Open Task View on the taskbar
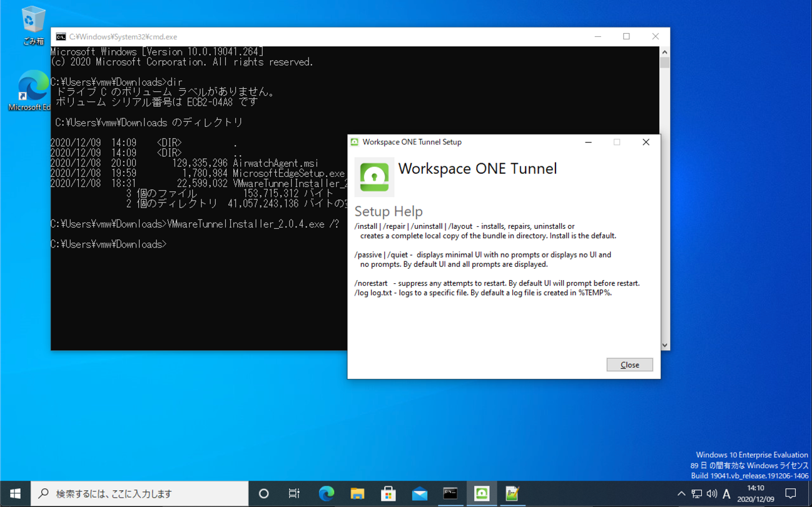The height and width of the screenshot is (507, 812). click(x=294, y=493)
